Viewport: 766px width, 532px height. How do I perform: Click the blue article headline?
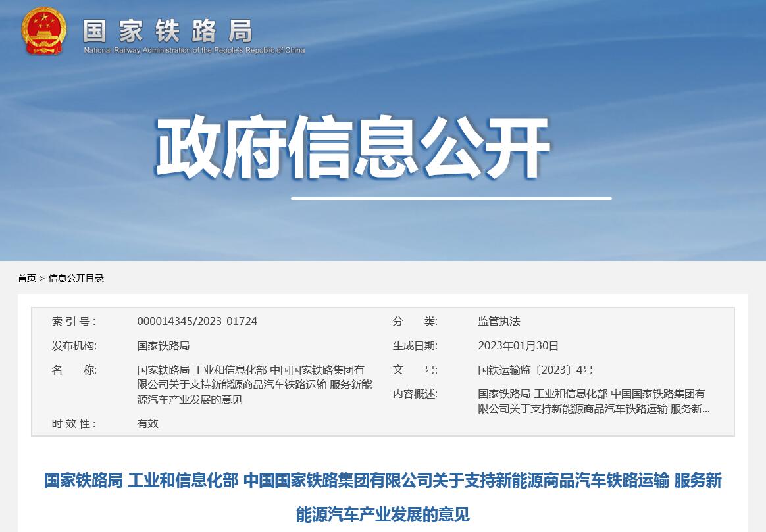pyautogui.click(x=383, y=497)
